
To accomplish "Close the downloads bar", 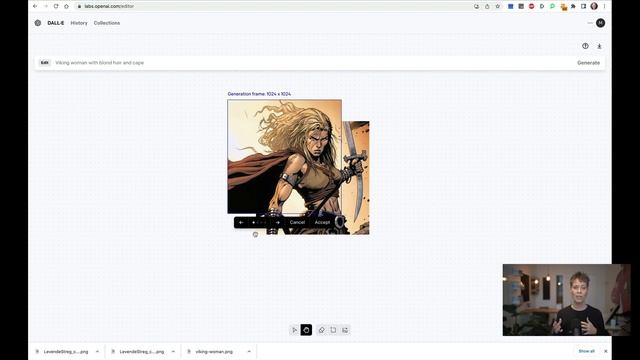I will click(x=606, y=351).
